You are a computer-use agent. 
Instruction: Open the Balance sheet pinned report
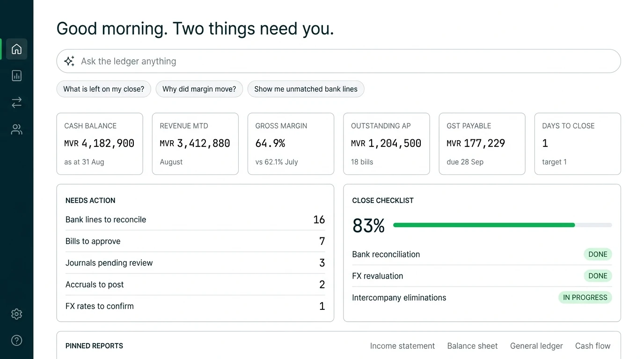click(x=472, y=346)
